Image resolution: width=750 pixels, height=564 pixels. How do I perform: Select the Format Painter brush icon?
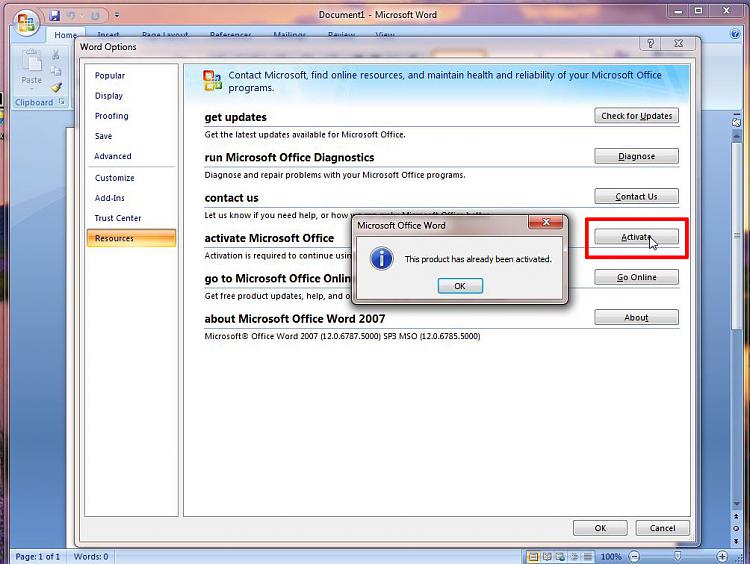pos(56,87)
